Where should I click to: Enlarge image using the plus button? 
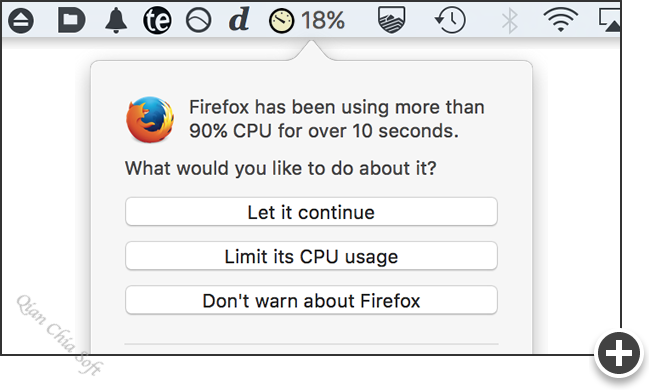coord(618,354)
